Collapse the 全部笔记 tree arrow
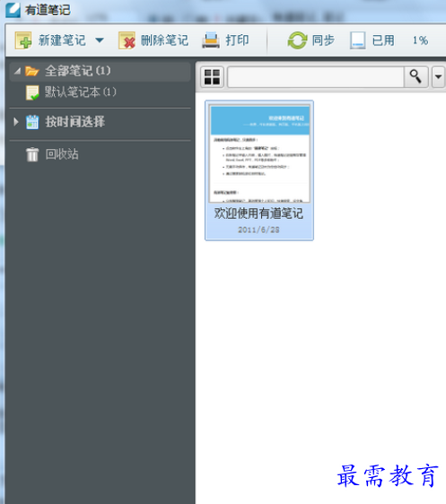Image resolution: width=446 pixels, height=504 pixels. [x=17, y=71]
